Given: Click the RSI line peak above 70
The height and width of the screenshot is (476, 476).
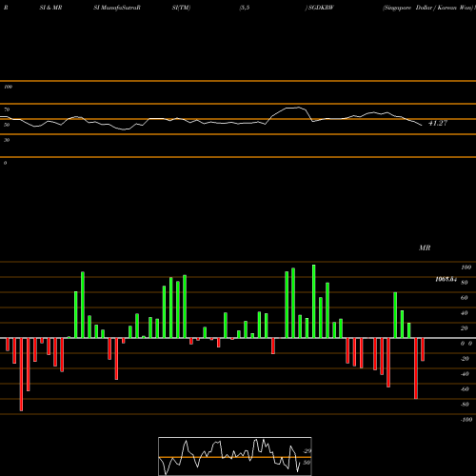Looking at the screenshot, I should [298, 108].
